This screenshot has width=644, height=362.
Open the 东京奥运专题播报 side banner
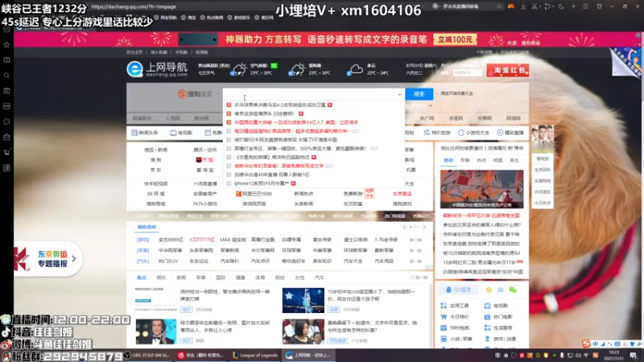click(x=47, y=258)
